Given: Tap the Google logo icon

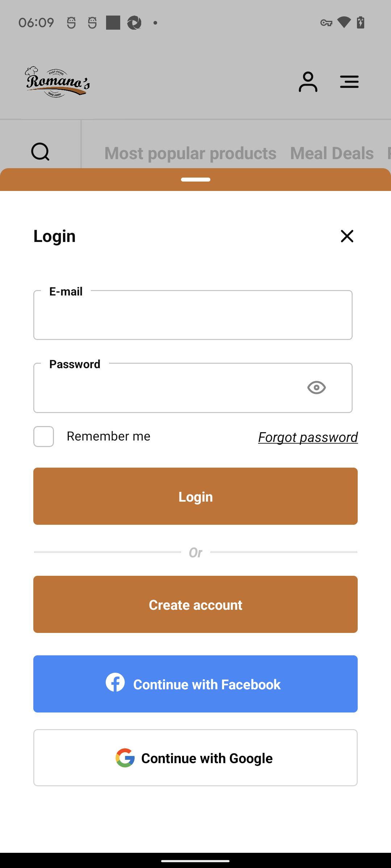Looking at the screenshot, I should [125, 758].
